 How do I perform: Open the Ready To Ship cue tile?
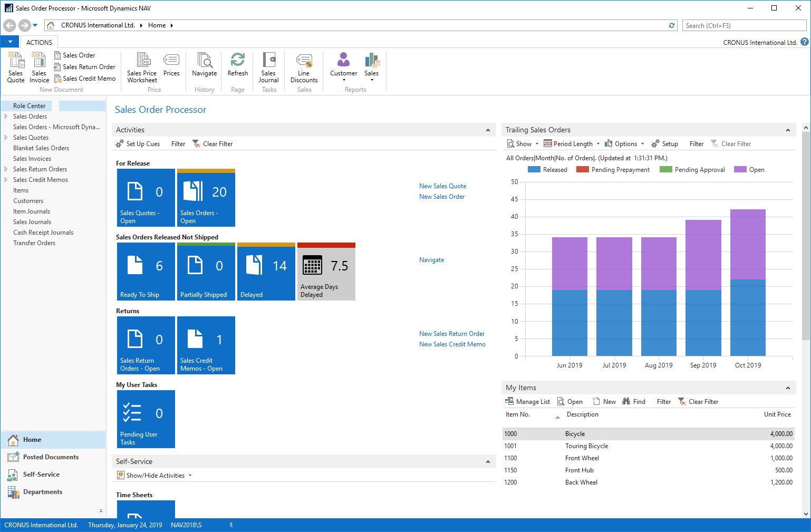(146, 272)
